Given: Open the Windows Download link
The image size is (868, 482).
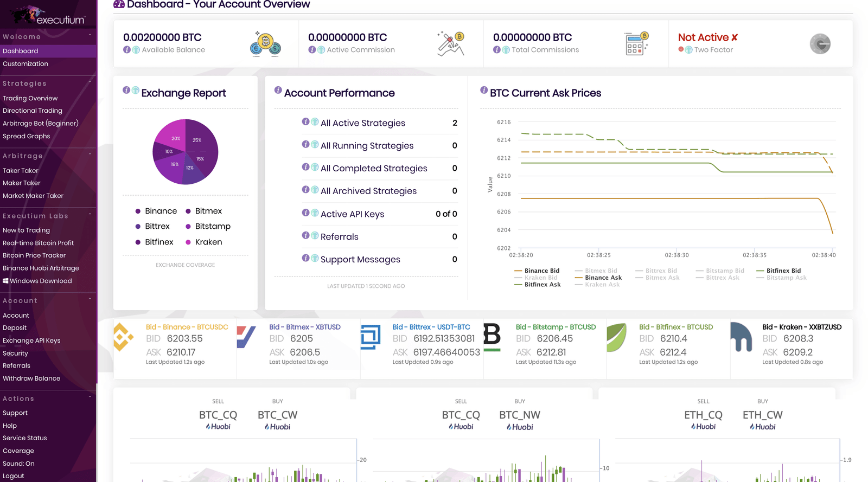Looking at the screenshot, I should click(x=37, y=281).
